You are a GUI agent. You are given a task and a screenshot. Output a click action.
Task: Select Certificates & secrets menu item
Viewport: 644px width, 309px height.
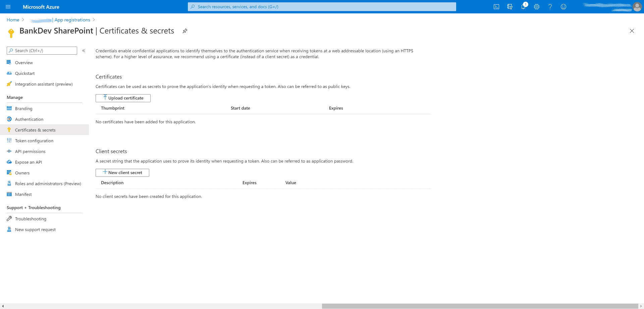tap(44, 130)
